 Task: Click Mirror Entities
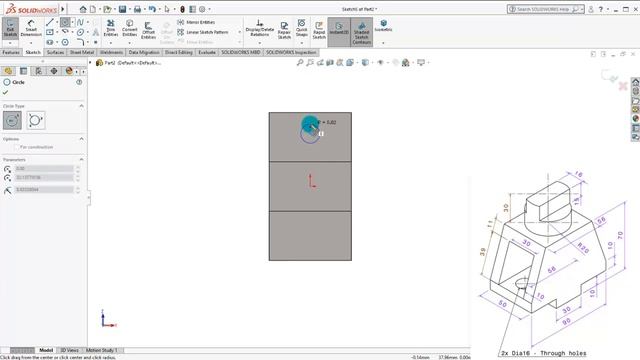pyautogui.click(x=196, y=22)
